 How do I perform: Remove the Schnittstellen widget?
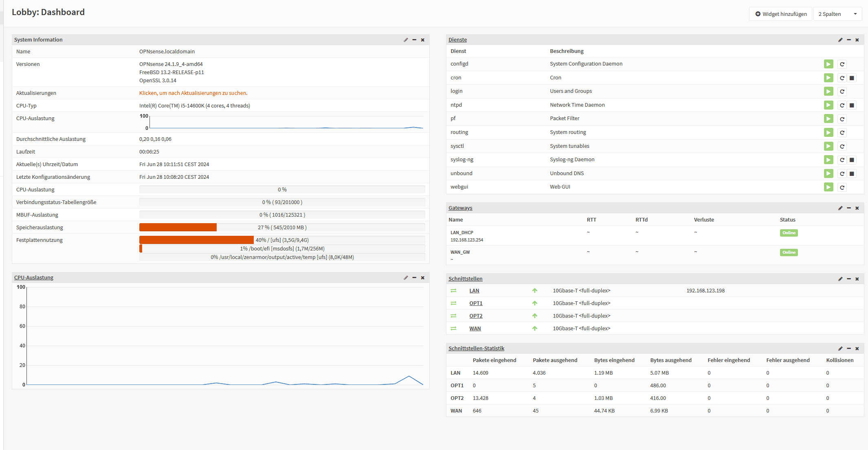pyautogui.click(x=857, y=279)
